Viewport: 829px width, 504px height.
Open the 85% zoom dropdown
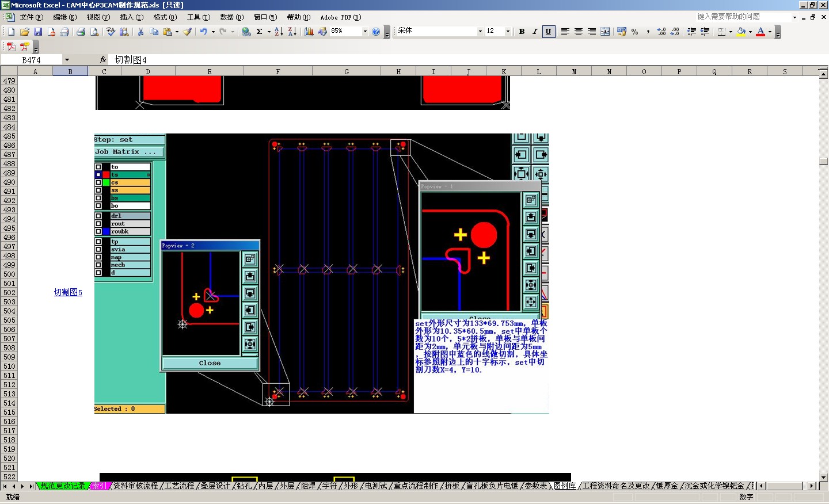point(364,32)
